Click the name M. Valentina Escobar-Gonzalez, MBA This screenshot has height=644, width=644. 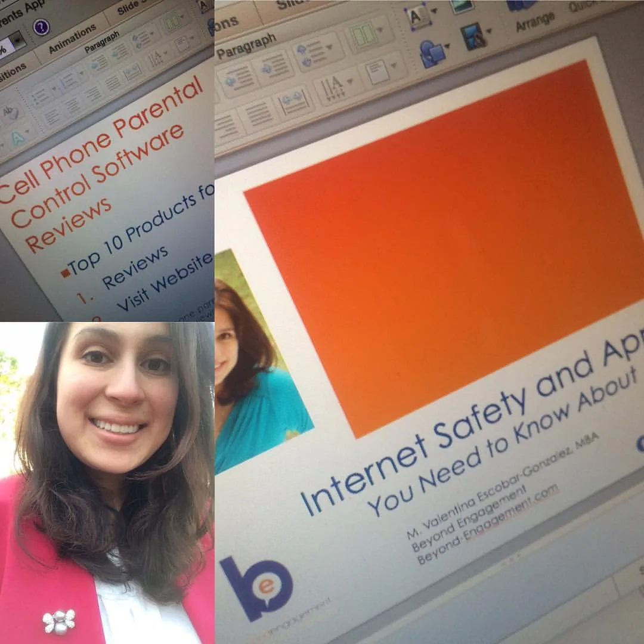click(x=503, y=485)
